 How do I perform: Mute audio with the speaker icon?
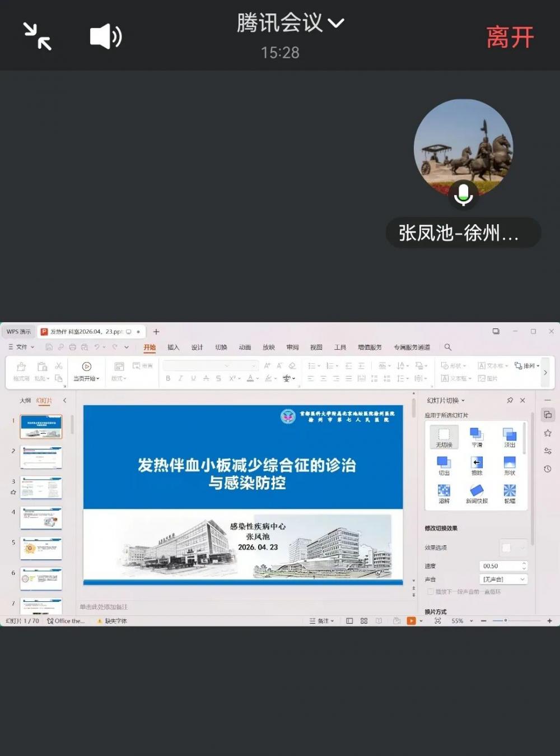pos(106,37)
